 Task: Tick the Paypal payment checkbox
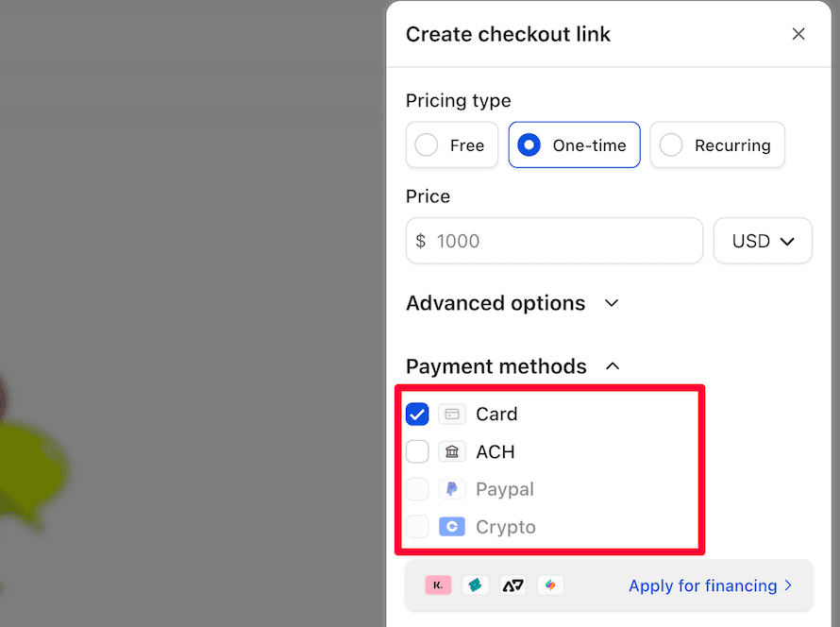[417, 489]
